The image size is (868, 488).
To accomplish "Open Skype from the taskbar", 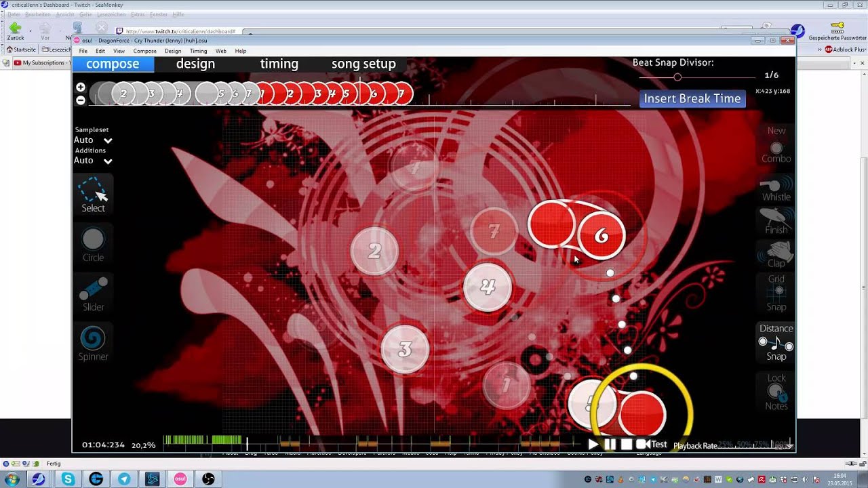I will pos(68,479).
